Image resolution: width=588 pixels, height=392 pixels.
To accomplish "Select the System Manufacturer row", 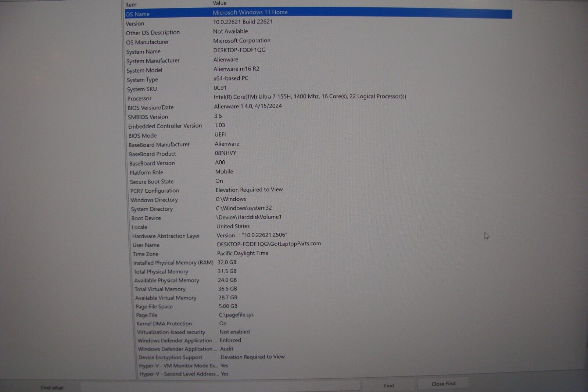I will [318, 60].
